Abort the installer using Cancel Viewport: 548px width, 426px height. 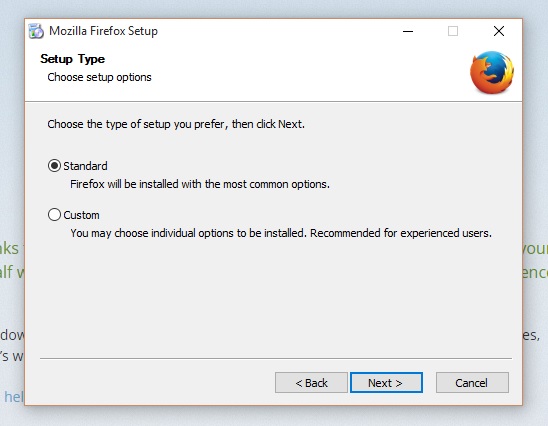point(472,383)
